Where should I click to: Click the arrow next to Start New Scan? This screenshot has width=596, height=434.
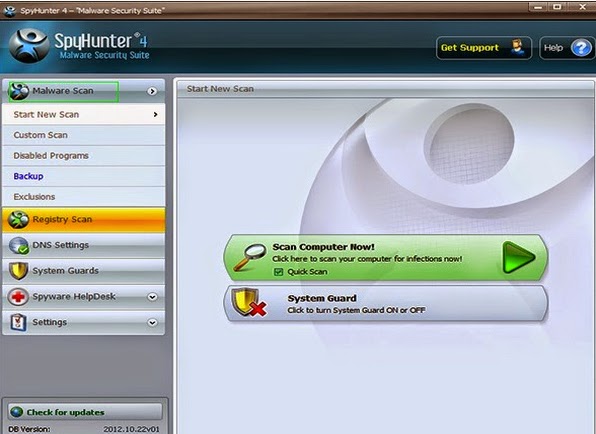point(155,114)
